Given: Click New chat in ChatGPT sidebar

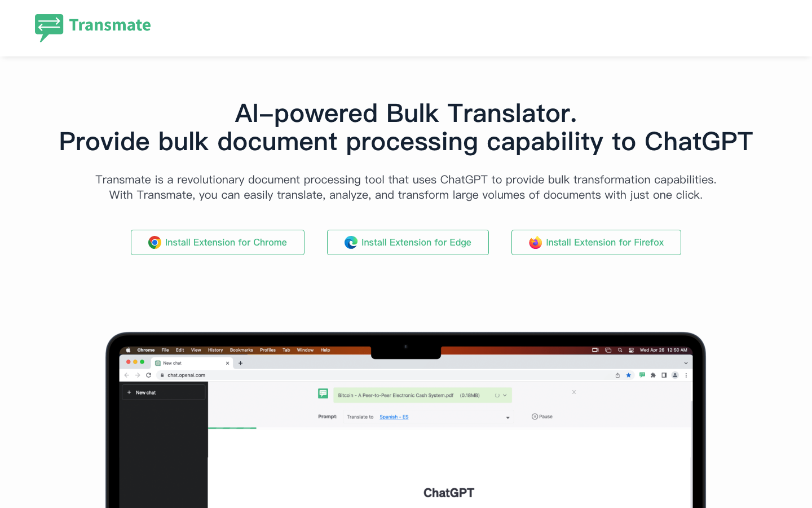Looking at the screenshot, I should point(164,392).
